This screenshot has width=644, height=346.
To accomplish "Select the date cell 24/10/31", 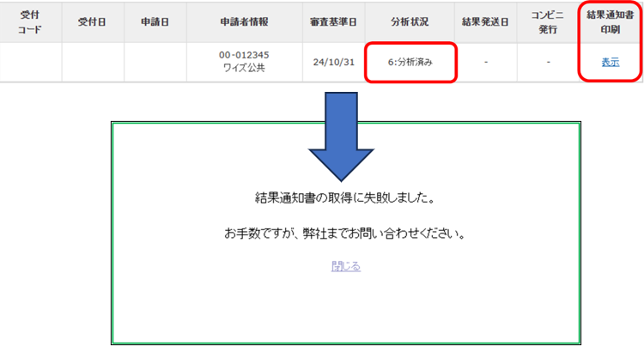I will (333, 62).
